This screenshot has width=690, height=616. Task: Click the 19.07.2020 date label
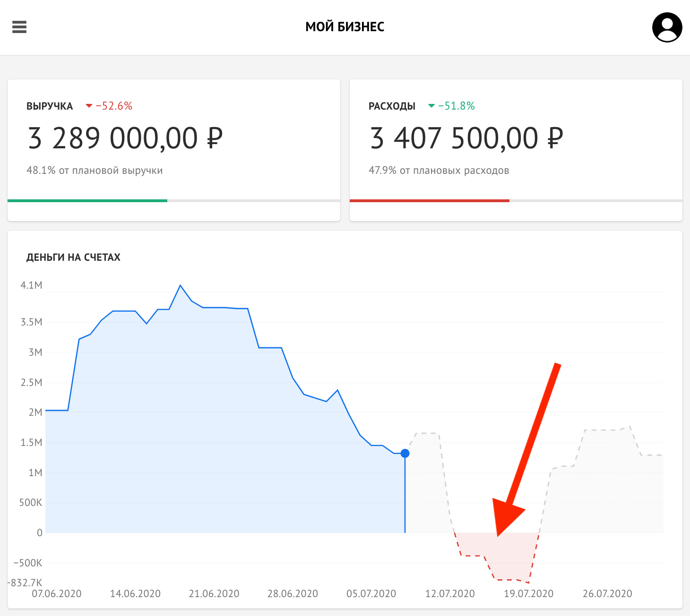tap(528, 594)
